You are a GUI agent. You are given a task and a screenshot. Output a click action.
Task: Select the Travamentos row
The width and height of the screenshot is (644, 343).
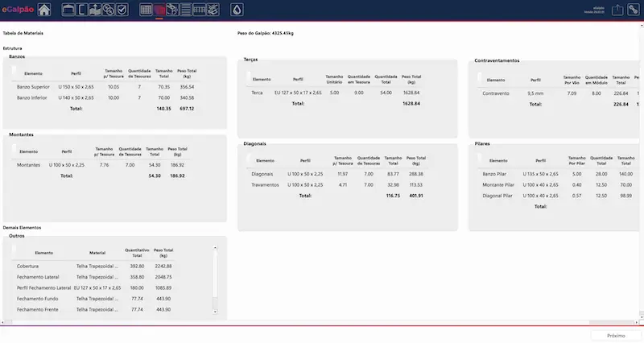337,185
